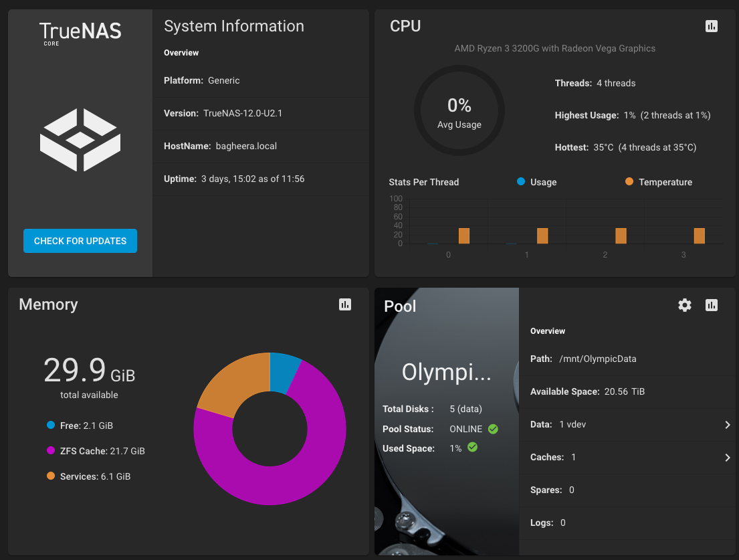Click the Pool Status ONLINE green checkmark
Viewport: 739px width, 560px height.
(493, 429)
